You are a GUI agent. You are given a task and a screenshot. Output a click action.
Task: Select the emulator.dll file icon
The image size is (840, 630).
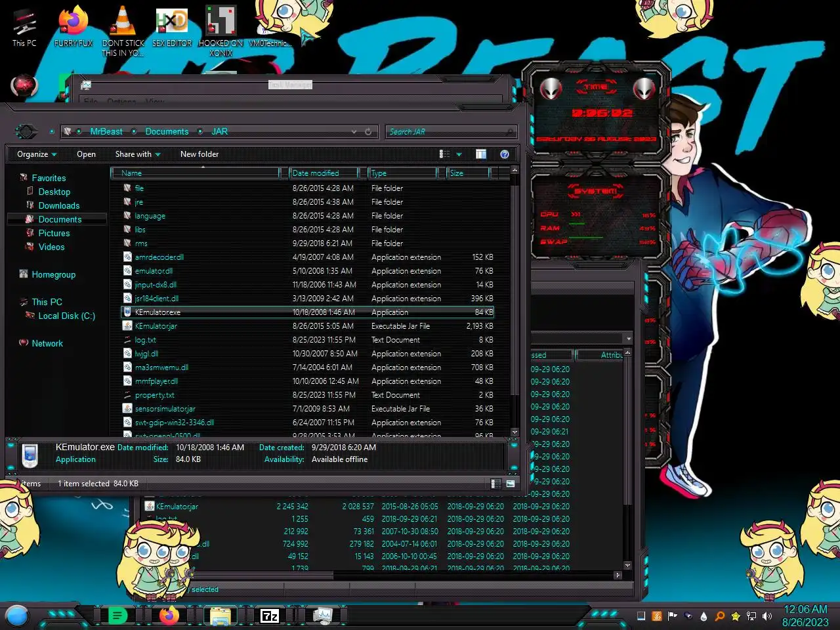127,270
